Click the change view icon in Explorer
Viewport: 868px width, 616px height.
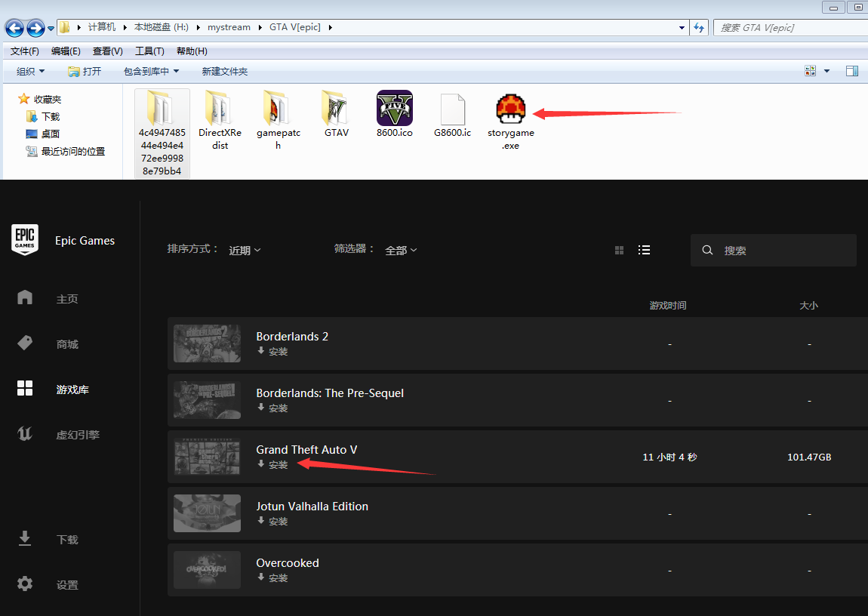pos(810,71)
